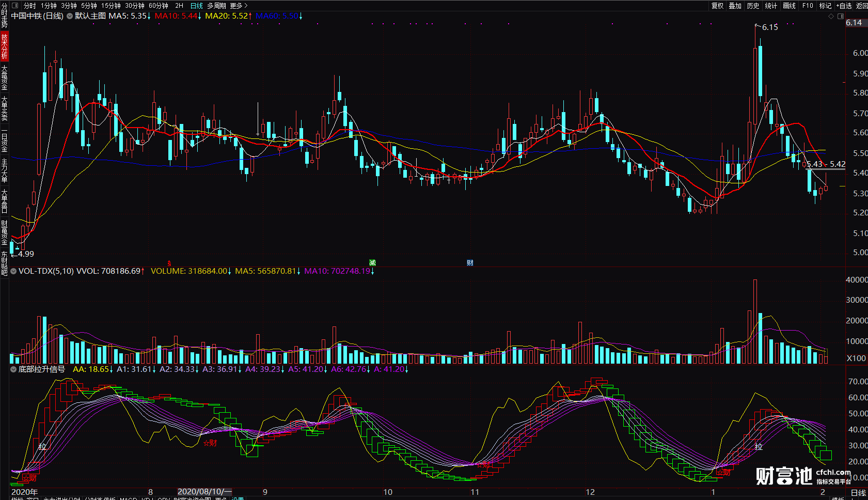Open 一日资金 sidebar tab
868x500 pixels.
4,139
